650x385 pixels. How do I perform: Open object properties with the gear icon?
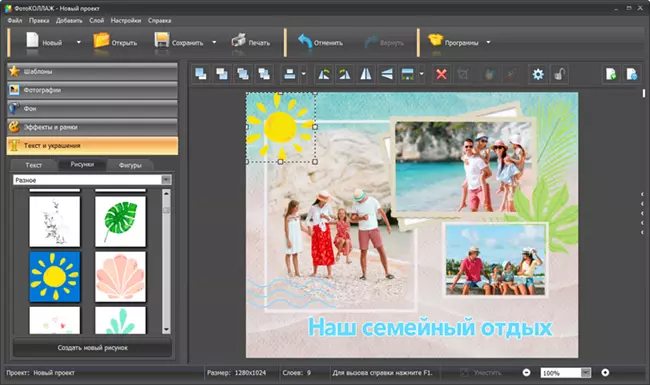tap(538, 74)
